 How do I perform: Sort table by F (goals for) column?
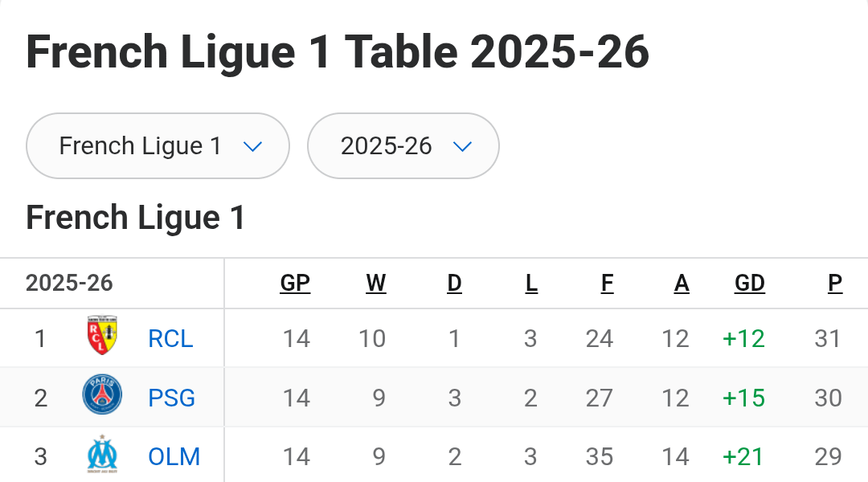[x=607, y=283]
